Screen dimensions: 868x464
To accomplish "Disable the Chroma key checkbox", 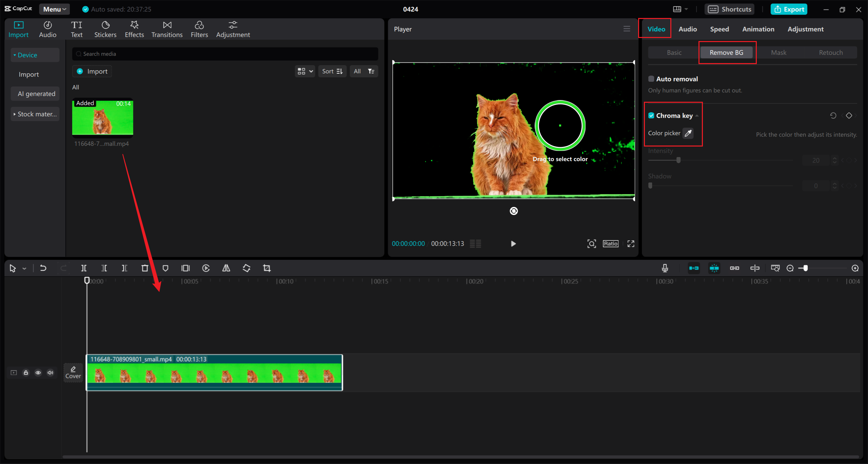I will coord(651,115).
